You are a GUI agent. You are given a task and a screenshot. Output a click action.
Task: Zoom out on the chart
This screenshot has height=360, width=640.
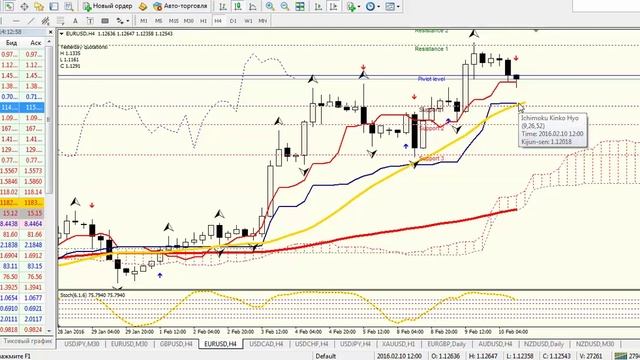tap(284, 7)
